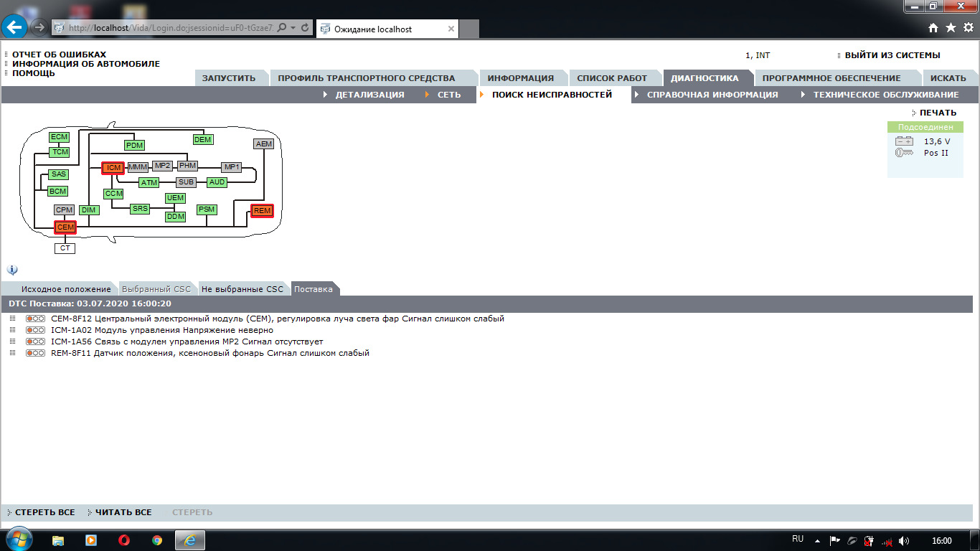Screen dimensions: 980x551
Task: Click the browser refresh button
Action: 306,28
